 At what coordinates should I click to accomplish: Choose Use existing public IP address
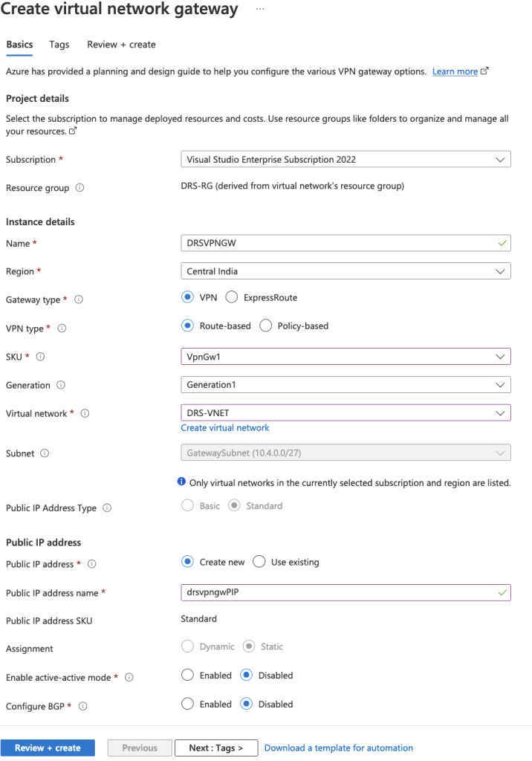click(259, 561)
